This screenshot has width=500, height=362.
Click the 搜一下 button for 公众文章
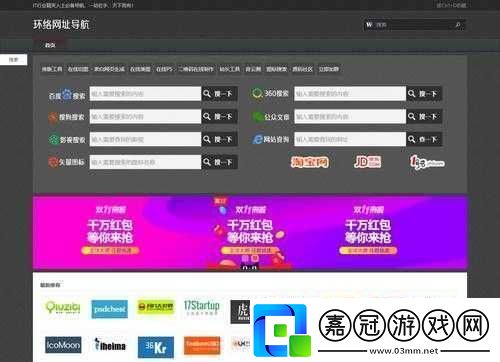tap(424, 116)
